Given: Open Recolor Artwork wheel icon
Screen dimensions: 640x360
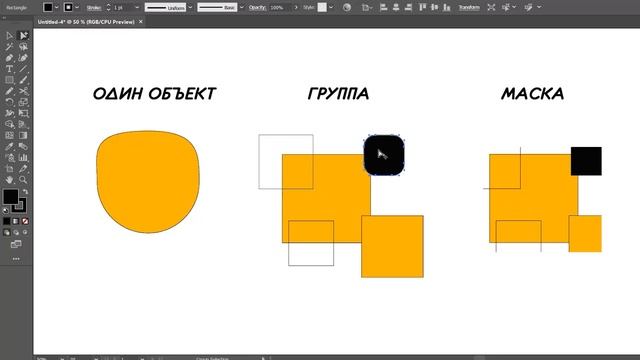Looking at the screenshot, I should [x=347, y=7].
